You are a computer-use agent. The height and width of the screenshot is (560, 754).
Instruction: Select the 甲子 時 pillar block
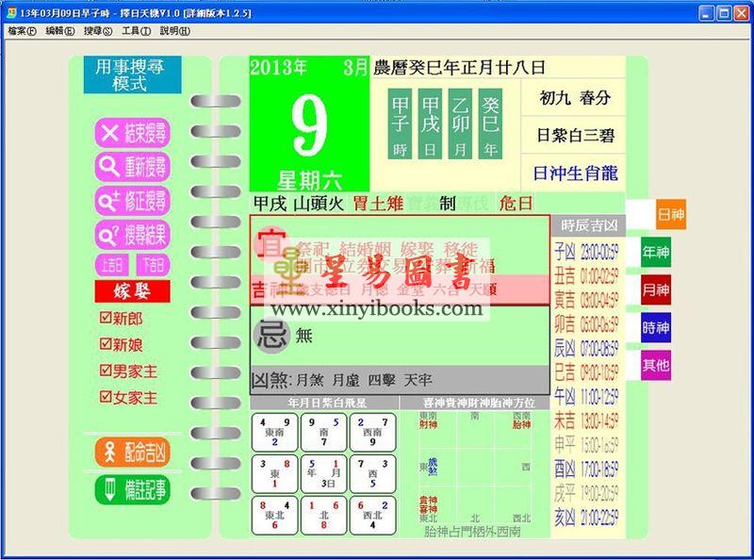(x=400, y=124)
